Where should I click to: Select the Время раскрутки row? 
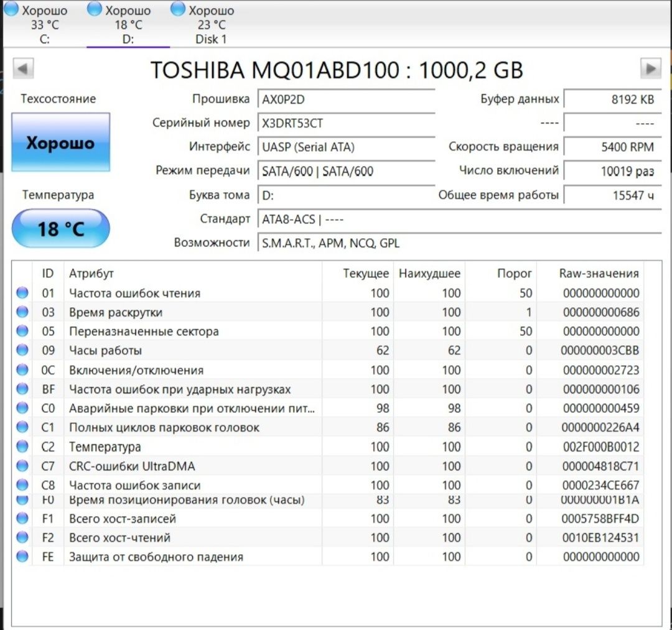328,312
